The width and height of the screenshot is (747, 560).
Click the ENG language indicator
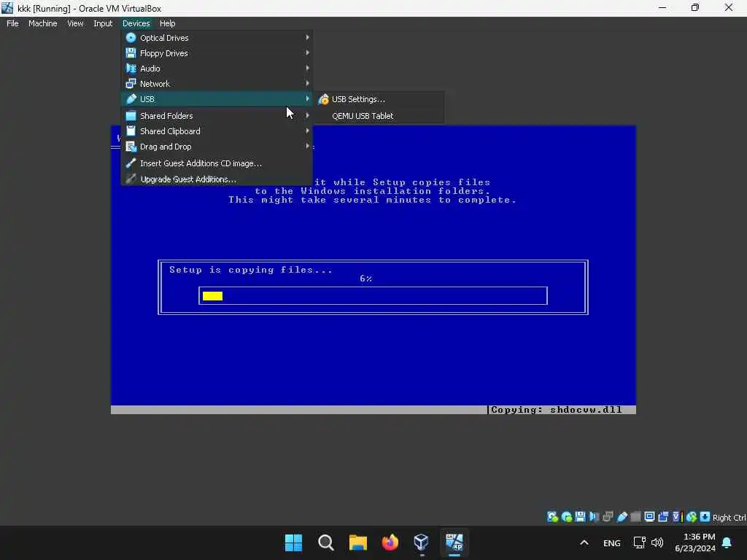(612, 542)
